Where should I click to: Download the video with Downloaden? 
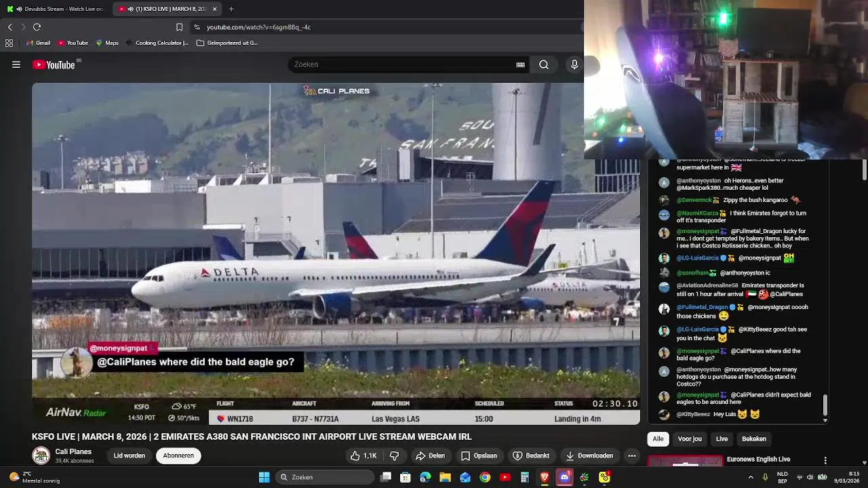pos(589,455)
